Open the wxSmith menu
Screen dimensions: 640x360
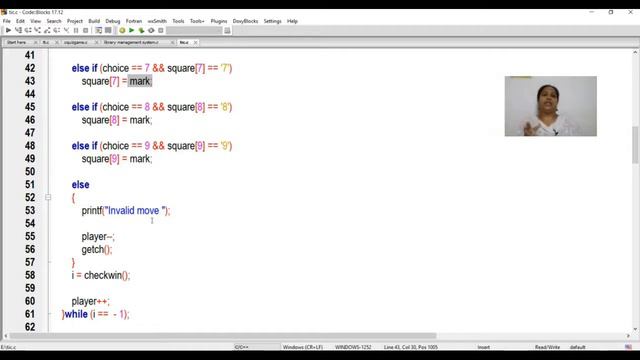click(157, 21)
